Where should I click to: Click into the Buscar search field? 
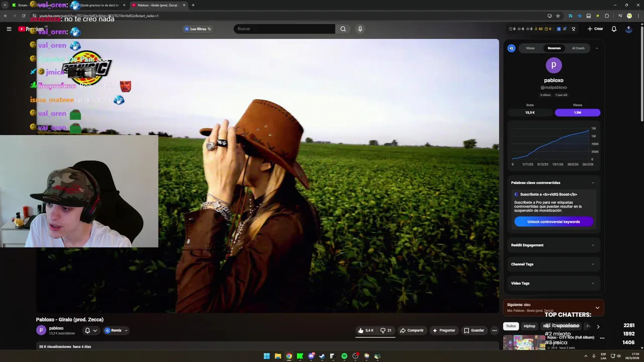point(284,29)
